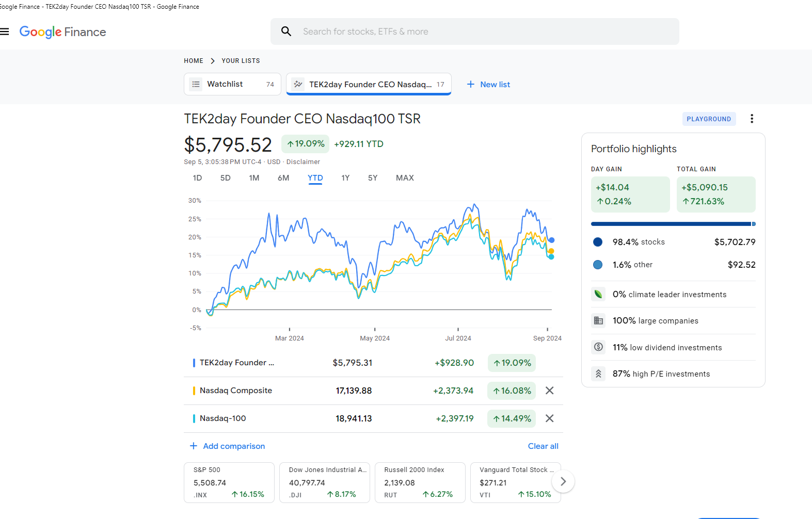Open the S&P 500 index card
812x519 pixels.
[x=229, y=482]
